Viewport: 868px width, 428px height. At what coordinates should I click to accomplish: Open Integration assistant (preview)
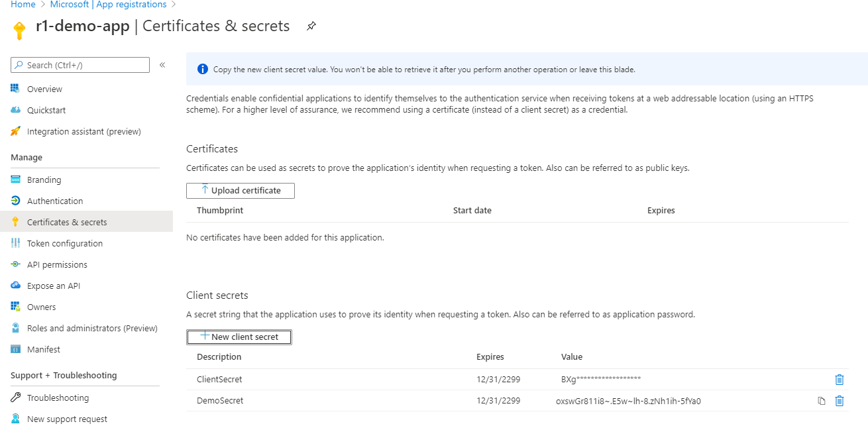[x=84, y=131]
